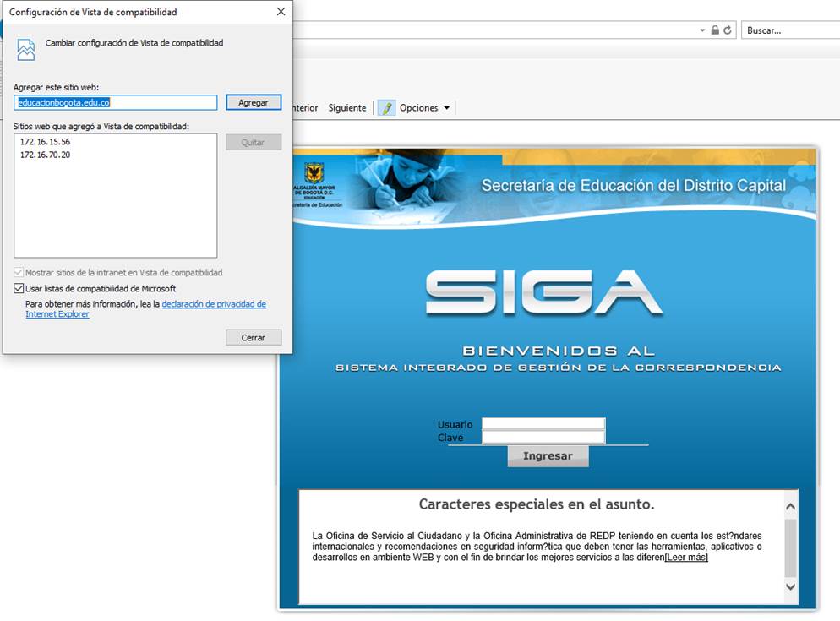This screenshot has width=840, height=621.
Task: Close the compatibility view dialog
Action: tap(281, 12)
